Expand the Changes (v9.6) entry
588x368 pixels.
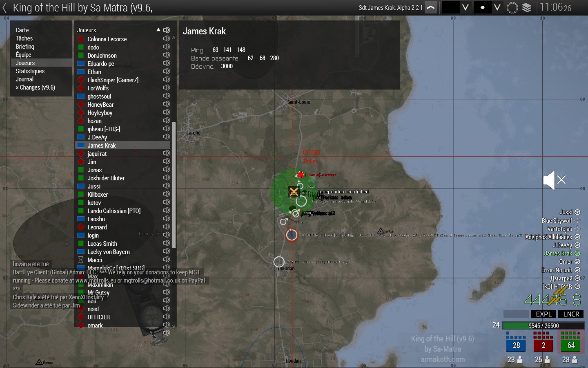pyautogui.click(x=35, y=88)
